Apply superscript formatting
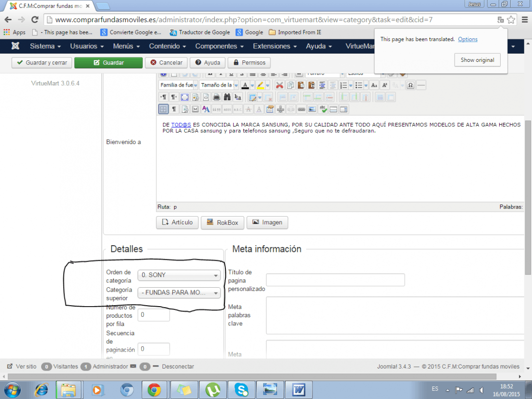This screenshot has width=532, height=399. 384,85
